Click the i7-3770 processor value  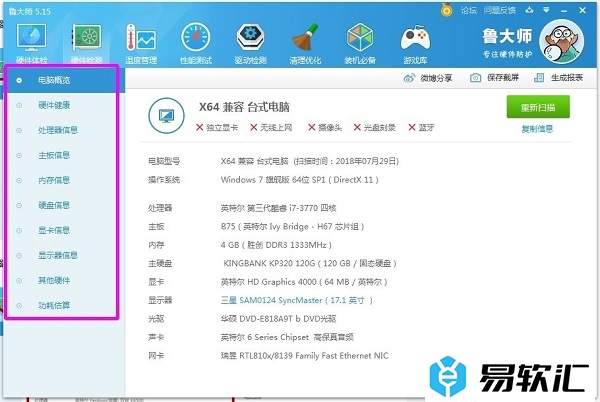pyautogui.click(x=278, y=208)
